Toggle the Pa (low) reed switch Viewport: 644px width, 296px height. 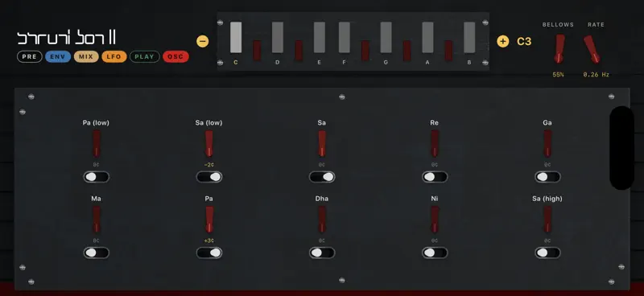coord(97,177)
